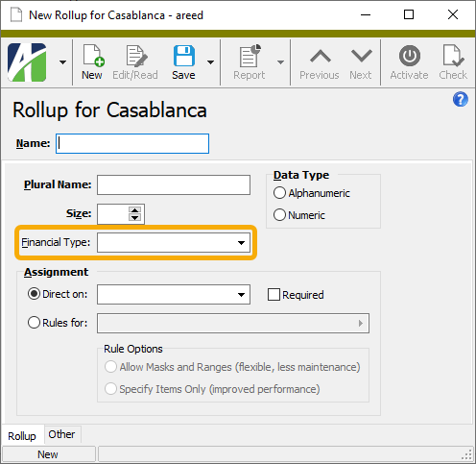This screenshot has width=476, height=464.
Task: Switch to the Rollup tab
Action: 22,436
